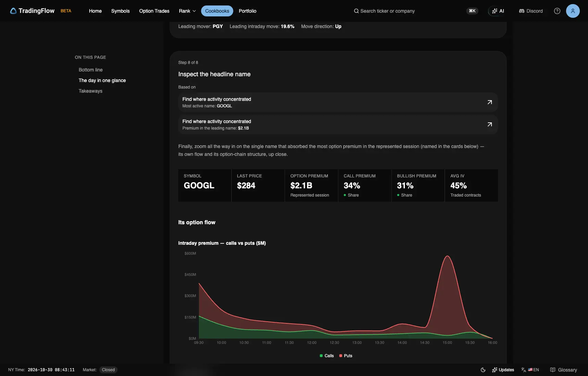Toggle the Puts legend series

coord(346,356)
